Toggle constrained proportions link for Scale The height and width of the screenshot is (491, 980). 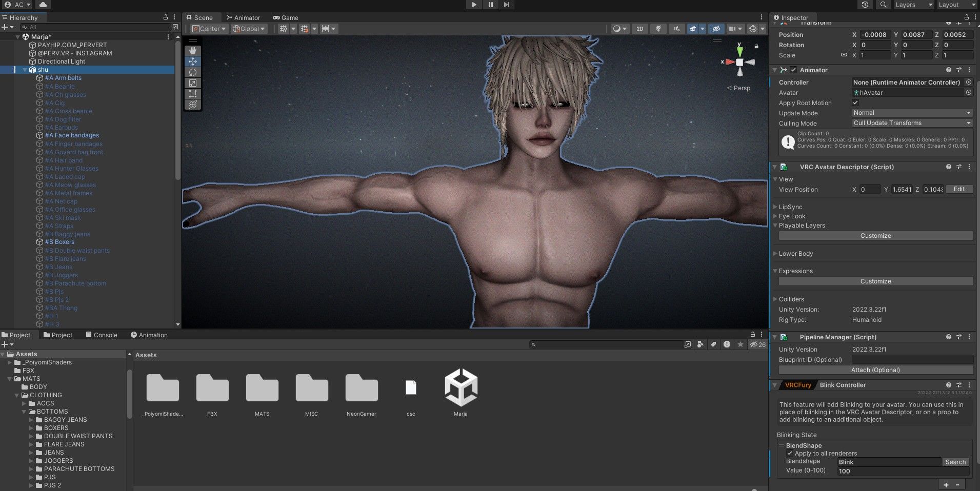(844, 55)
